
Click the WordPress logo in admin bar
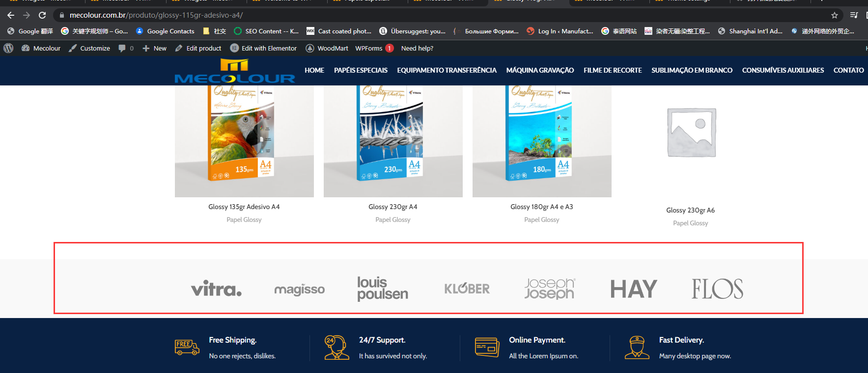(x=8, y=48)
